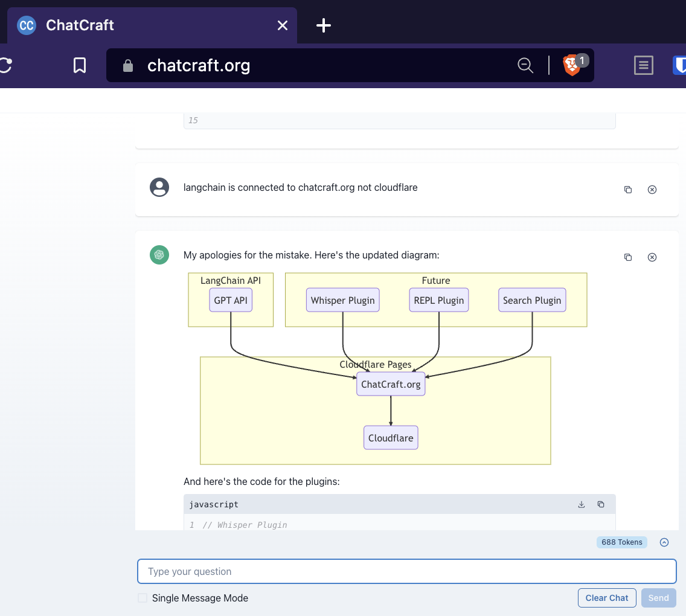
Task: Click the ChatCraft.org diagram node
Action: (x=391, y=384)
